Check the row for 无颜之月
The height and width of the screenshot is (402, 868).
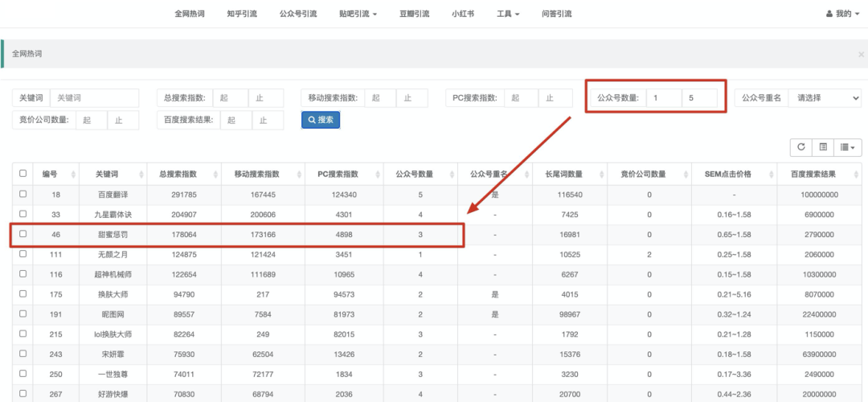23,253
